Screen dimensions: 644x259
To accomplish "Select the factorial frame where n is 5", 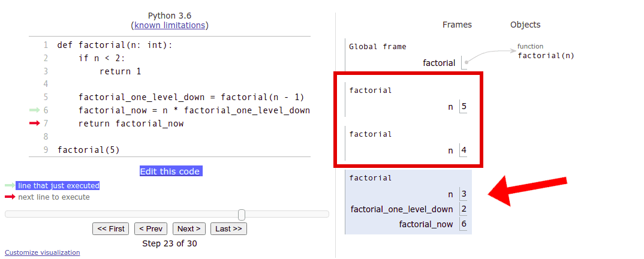I will coord(408,99).
